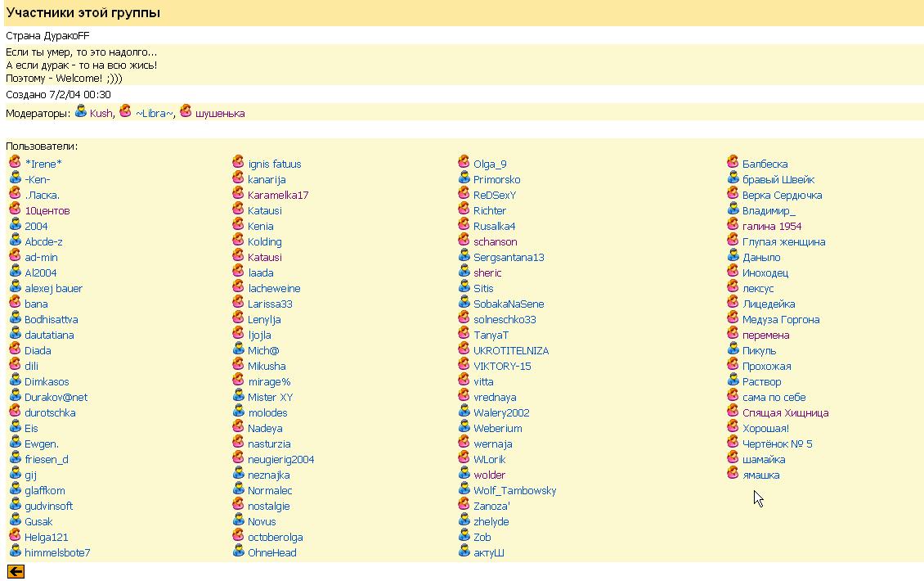Image resolution: width=924 pixels, height=581 pixels.
Task: Click the avatar icon beside *Irene*
Action: click(15, 163)
